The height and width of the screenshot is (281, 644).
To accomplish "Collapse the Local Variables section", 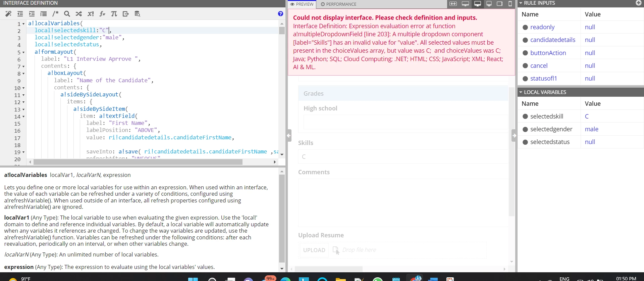I will [x=521, y=92].
